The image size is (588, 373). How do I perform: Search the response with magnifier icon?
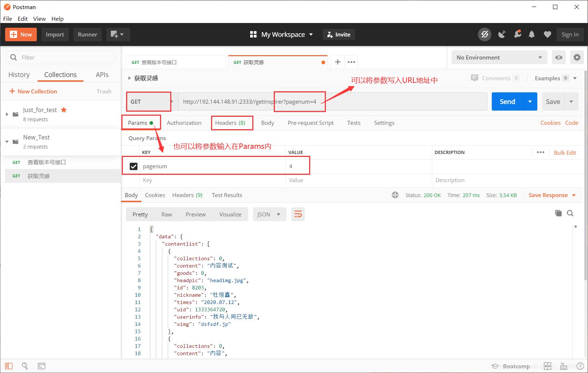click(570, 213)
